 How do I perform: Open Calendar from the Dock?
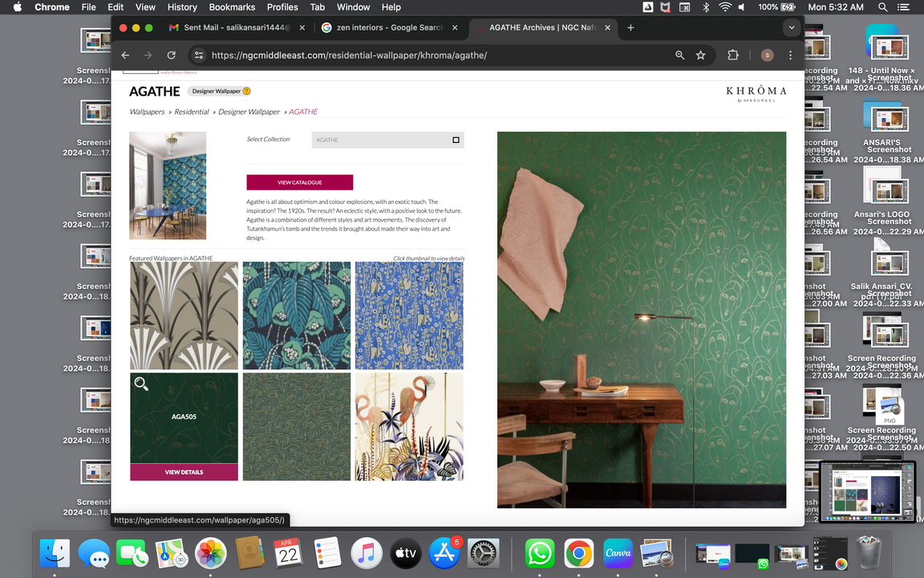288,553
